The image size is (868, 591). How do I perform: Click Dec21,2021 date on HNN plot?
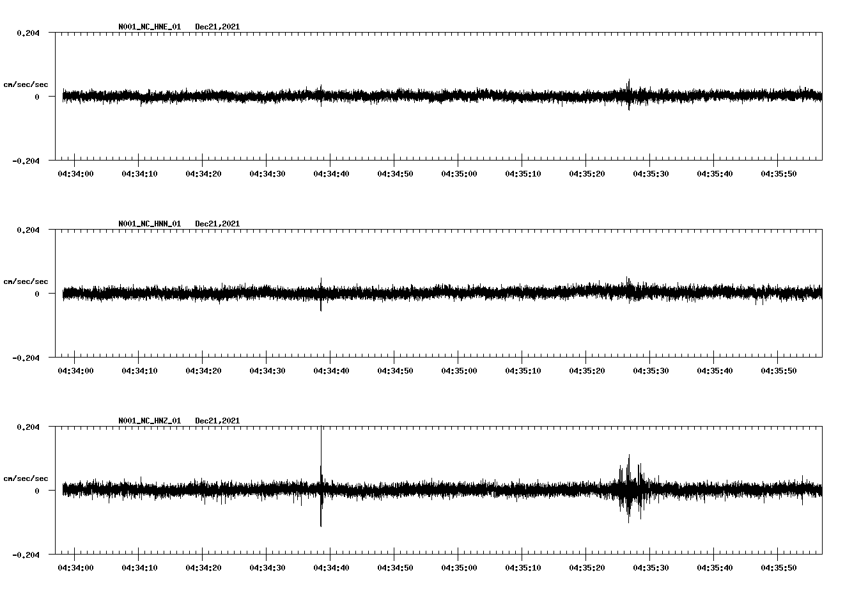217,224
